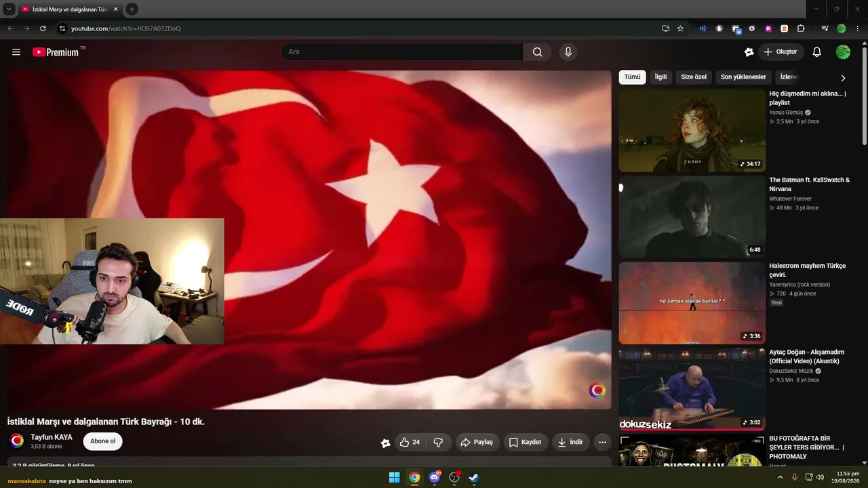Switch to the İstiklal Marşı browser tab

[x=70, y=9]
